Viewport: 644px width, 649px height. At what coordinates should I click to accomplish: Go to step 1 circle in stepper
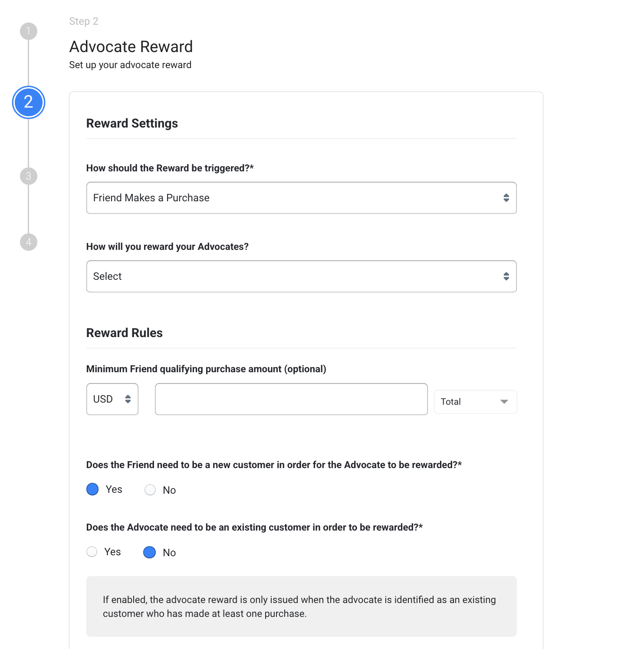(29, 31)
